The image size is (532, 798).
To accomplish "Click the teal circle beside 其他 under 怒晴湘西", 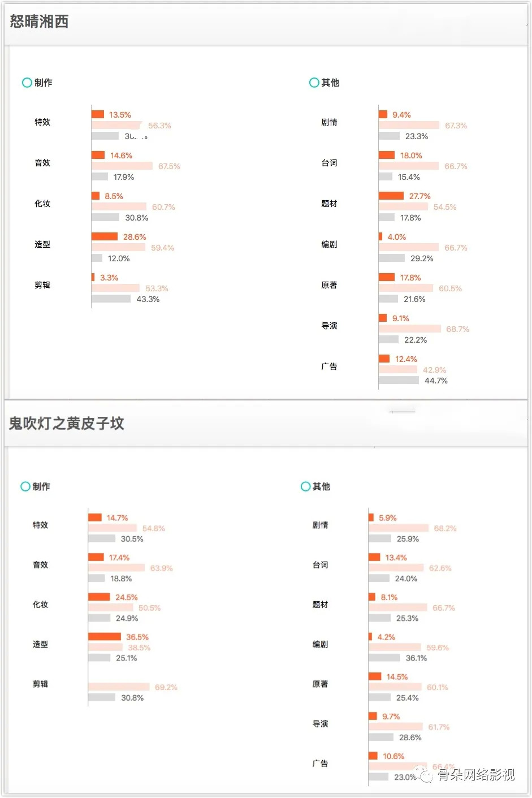I will point(314,83).
